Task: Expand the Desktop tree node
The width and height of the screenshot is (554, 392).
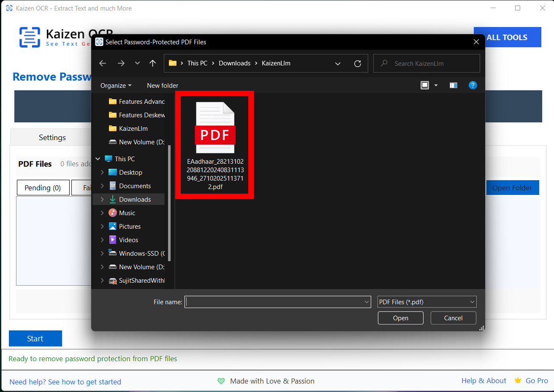Action: pyautogui.click(x=102, y=172)
